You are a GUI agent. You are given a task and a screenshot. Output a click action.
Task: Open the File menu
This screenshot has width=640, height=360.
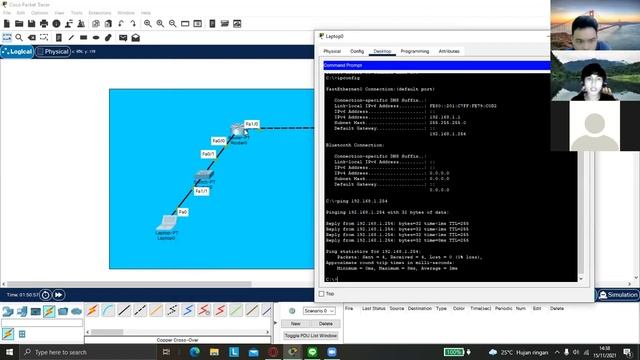pyautogui.click(x=7, y=13)
